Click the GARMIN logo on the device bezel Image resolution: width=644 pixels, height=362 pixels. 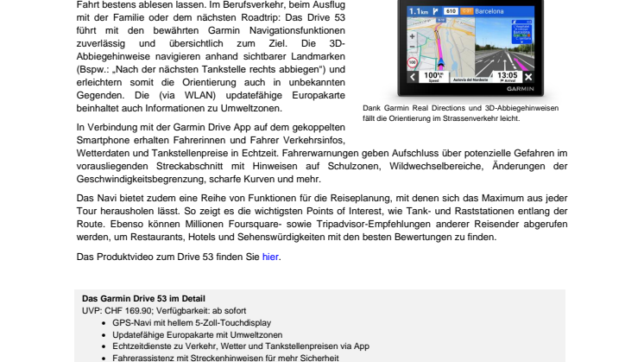coord(520,89)
